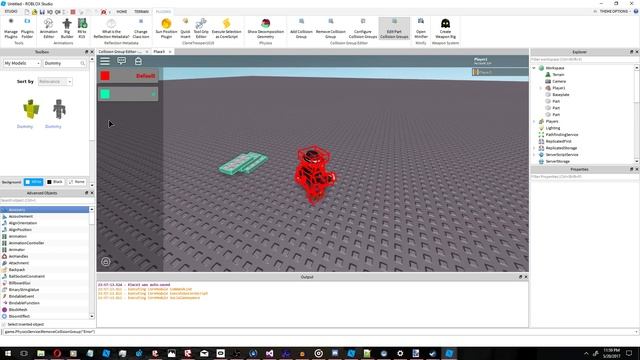This screenshot has width=640, height=360.
Task: Open the in-game backpack icon
Action: click(x=138, y=61)
